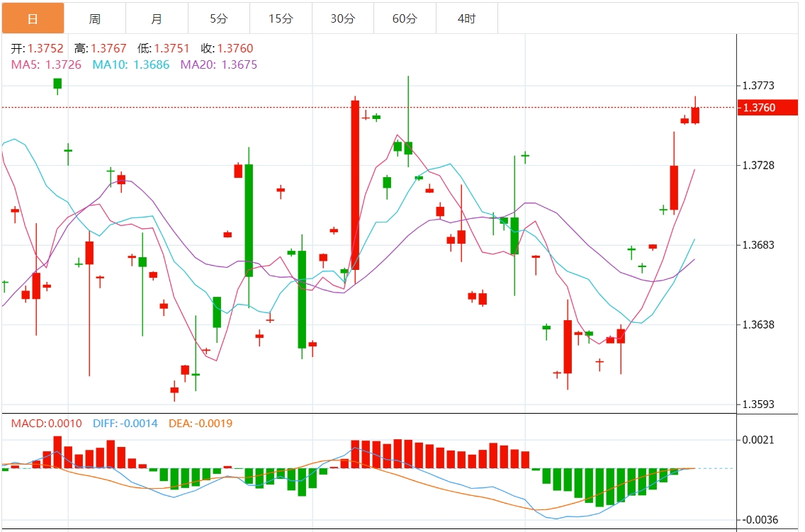
Task: Switch to the 日 daily chart tab
Action: 33,18
